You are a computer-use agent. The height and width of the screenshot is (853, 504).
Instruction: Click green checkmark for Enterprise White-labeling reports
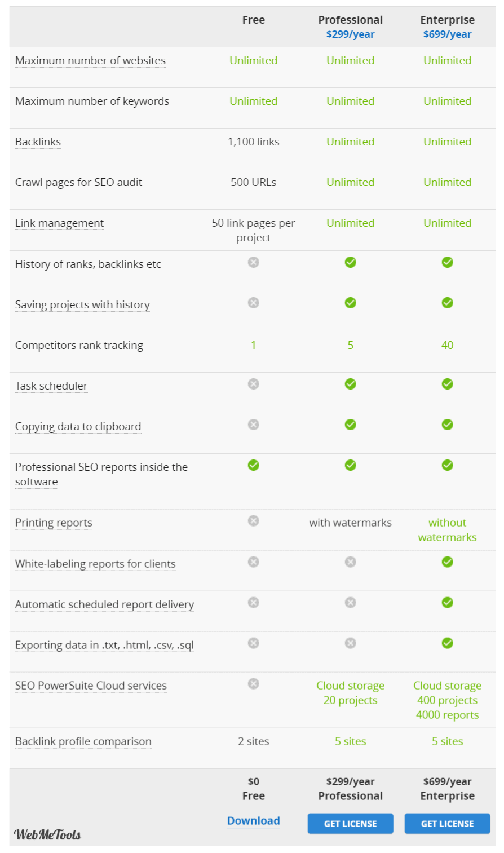click(448, 562)
